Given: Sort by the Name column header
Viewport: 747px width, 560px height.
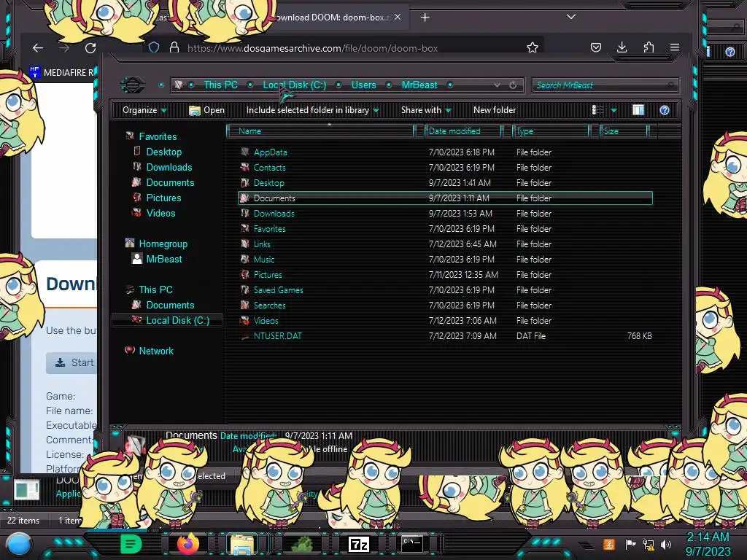Looking at the screenshot, I should point(320,131).
